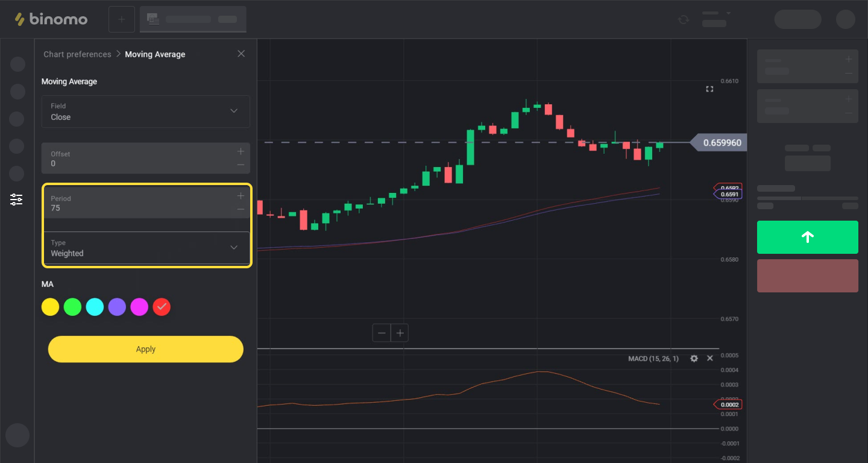Image resolution: width=868 pixels, height=463 pixels.
Task: Go back to Chart preferences breadcrumb
Action: click(77, 54)
